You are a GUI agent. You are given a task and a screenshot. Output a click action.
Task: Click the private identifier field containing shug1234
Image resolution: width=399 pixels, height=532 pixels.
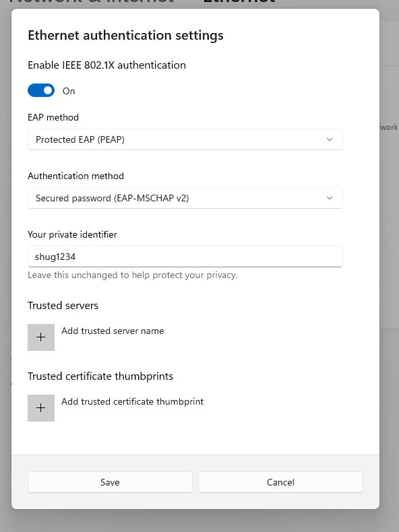pyautogui.click(x=185, y=257)
